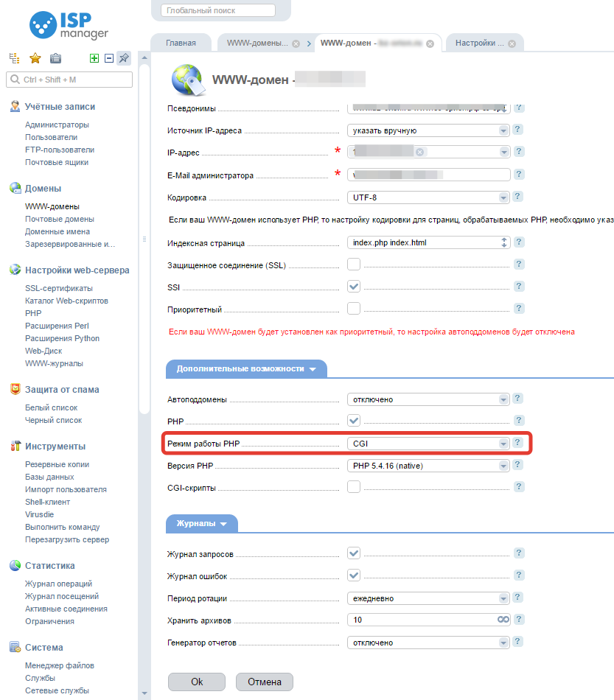The height and width of the screenshot is (700, 614).
Task: Open Администраторы in sidebar menu
Action: coord(57,125)
